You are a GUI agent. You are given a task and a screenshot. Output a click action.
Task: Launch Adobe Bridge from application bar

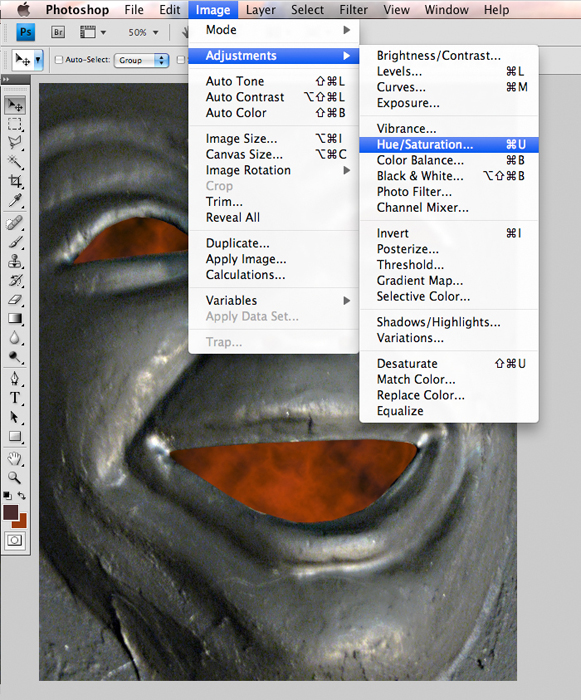pos(58,32)
